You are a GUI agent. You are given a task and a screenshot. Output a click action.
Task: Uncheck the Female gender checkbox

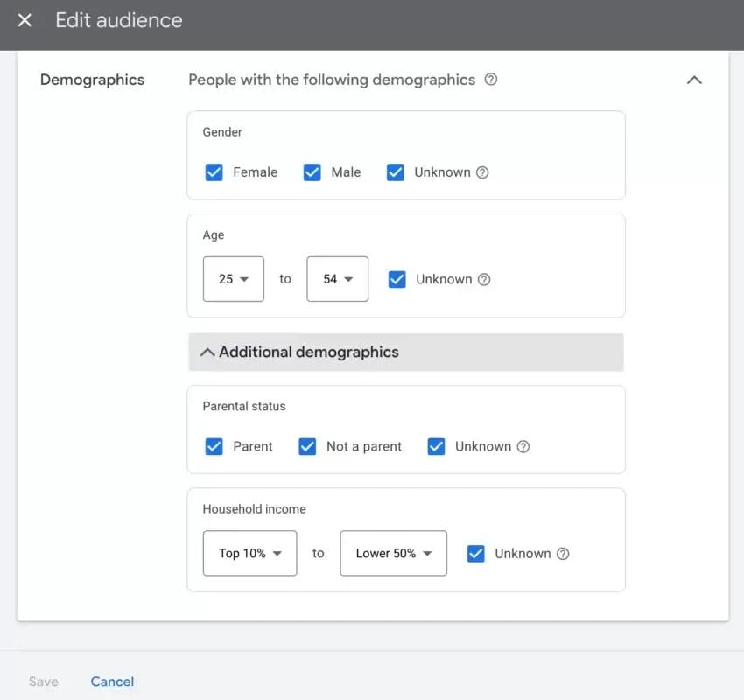214,172
